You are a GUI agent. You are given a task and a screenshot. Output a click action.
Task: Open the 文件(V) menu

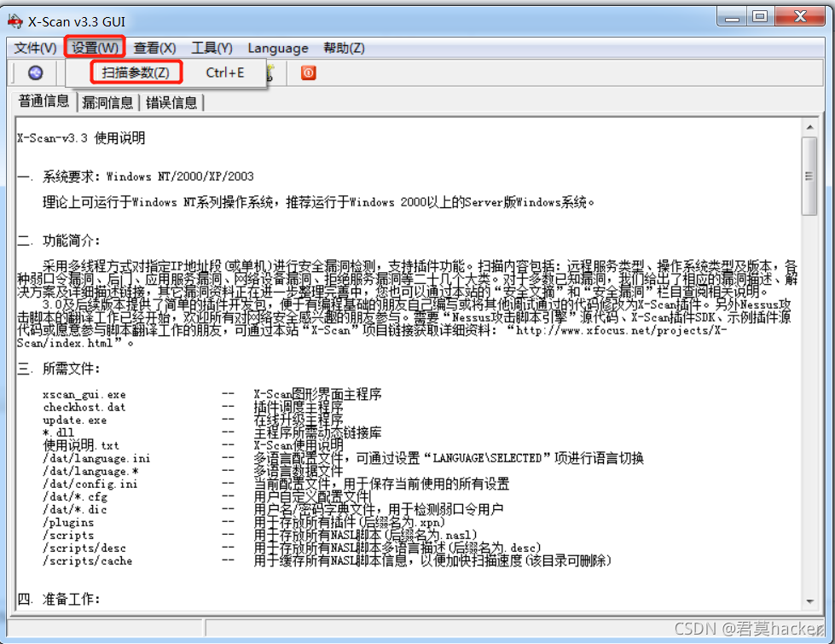[x=35, y=48]
